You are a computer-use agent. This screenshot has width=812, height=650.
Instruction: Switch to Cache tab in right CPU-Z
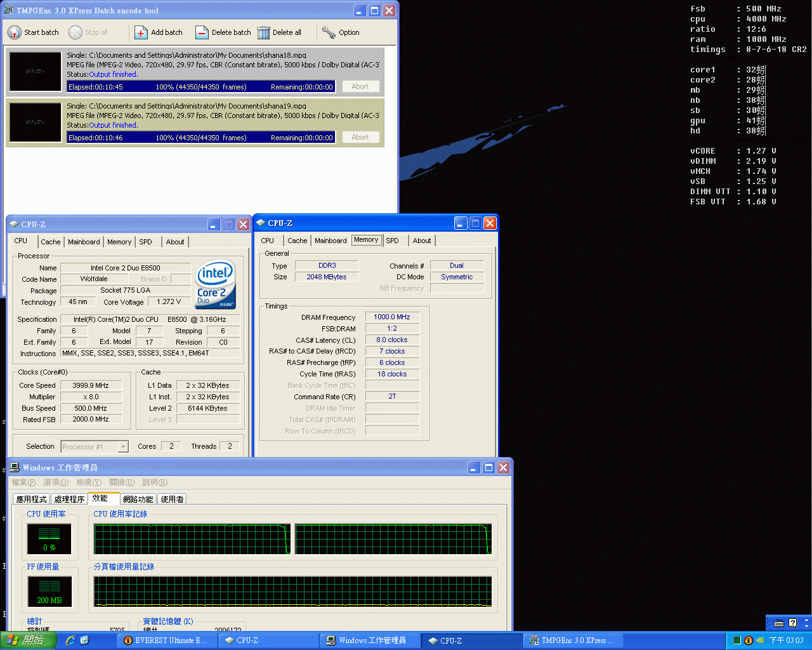[298, 241]
